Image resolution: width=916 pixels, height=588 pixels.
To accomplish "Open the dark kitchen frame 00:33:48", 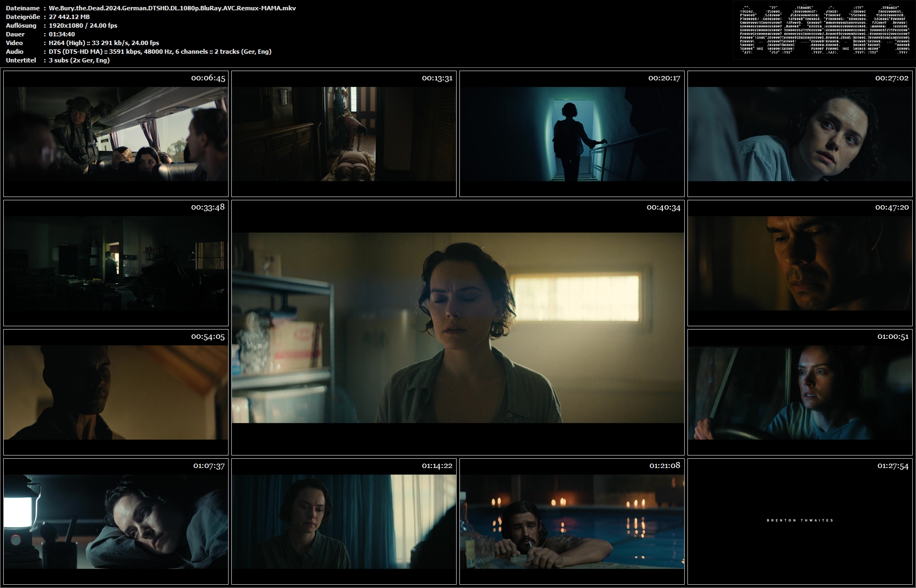I will click(x=116, y=263).
